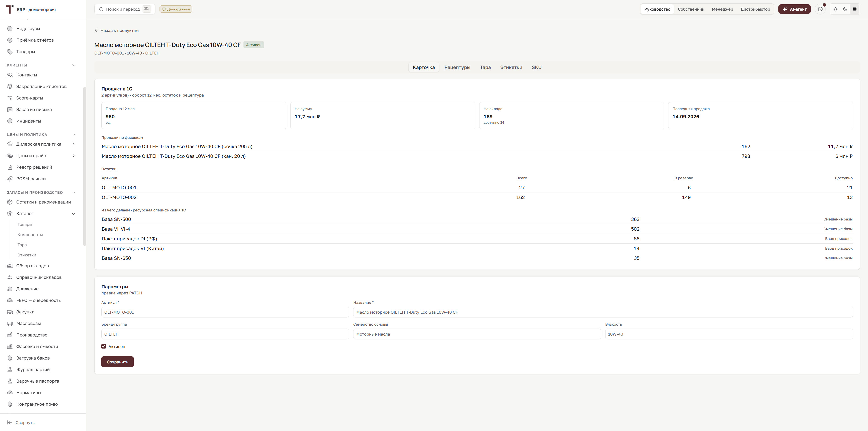Image resolution: width=868 pixels, height=431 pixels.
Task: Click the Score-карты sliders icon
Action: [x=10, y=98]
